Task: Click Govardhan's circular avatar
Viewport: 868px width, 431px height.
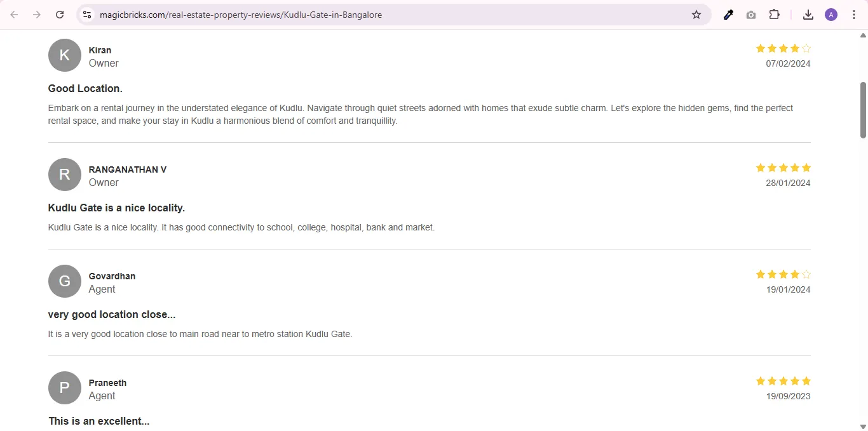Action: [x=64, y=281]
